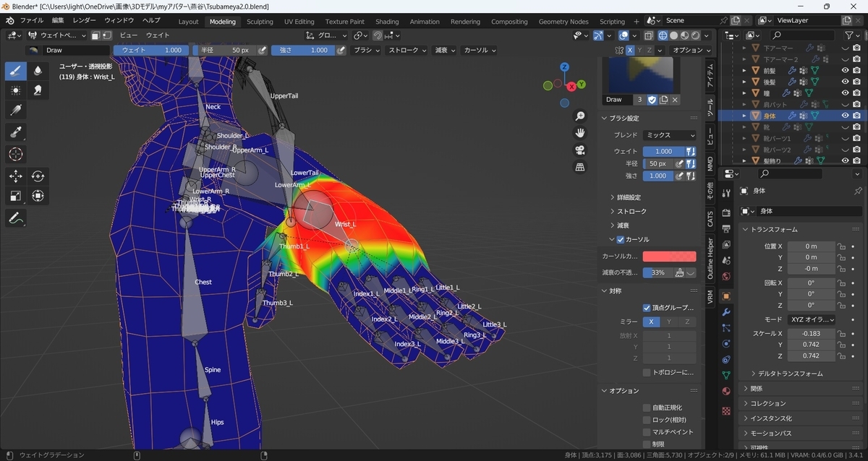Image resolution: width=868 pixels, height=461 pixels.
Task: Select the Smear brush tool
Action: click(38, 90)
